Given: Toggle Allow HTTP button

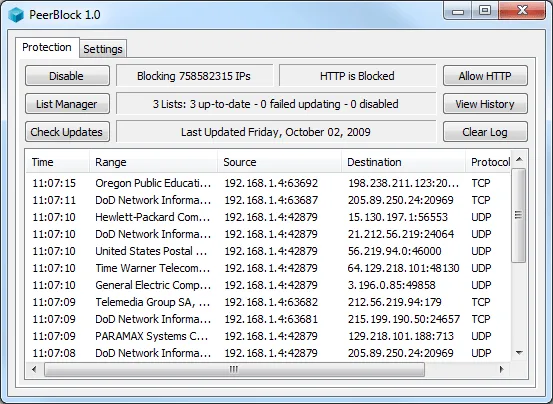Looking at the screenshot, I should click(485, 76).
